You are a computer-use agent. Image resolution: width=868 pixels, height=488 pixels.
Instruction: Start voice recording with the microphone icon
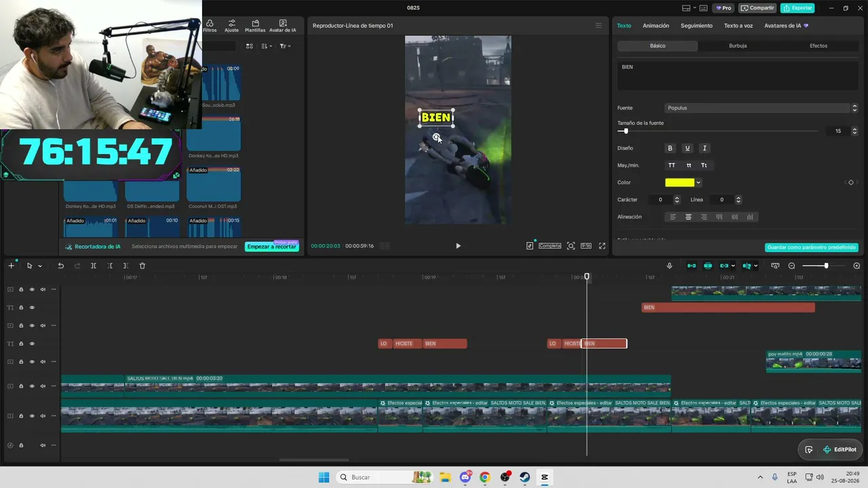(x=669, y=266)
